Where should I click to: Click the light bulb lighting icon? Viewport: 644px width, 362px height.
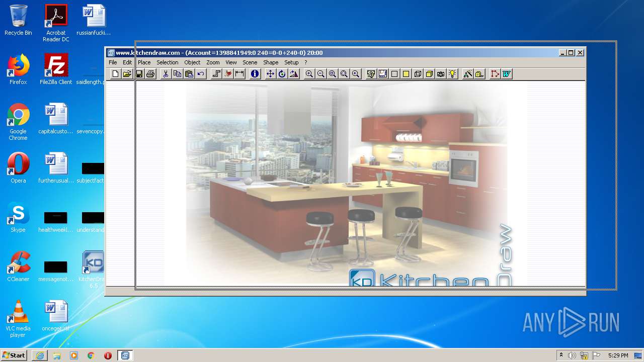click(x=453, y=74)
